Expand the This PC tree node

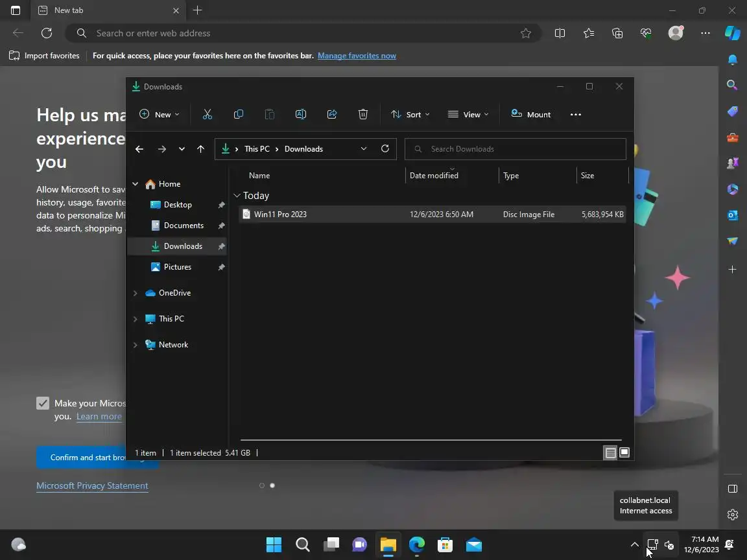pyautogui.click(x=136, y=319)
